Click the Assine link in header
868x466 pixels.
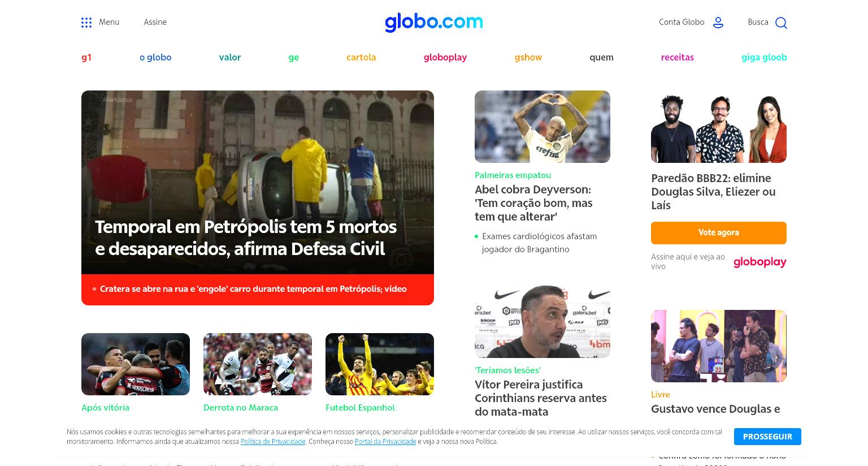(155, 22)
